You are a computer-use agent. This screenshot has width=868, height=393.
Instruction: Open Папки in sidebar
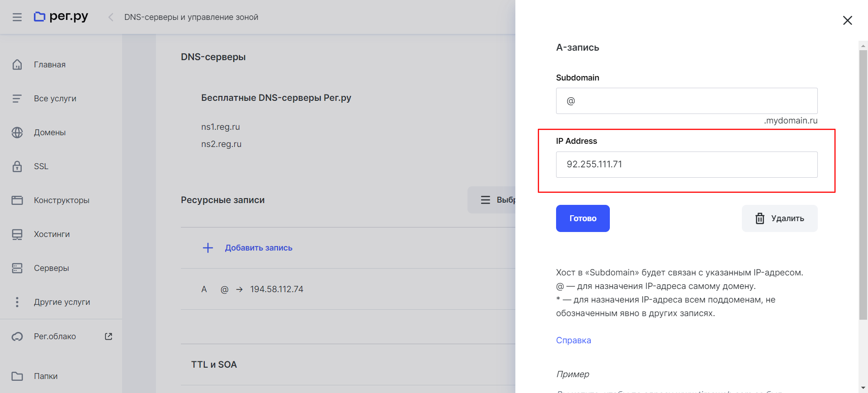(x=45, y=376)
